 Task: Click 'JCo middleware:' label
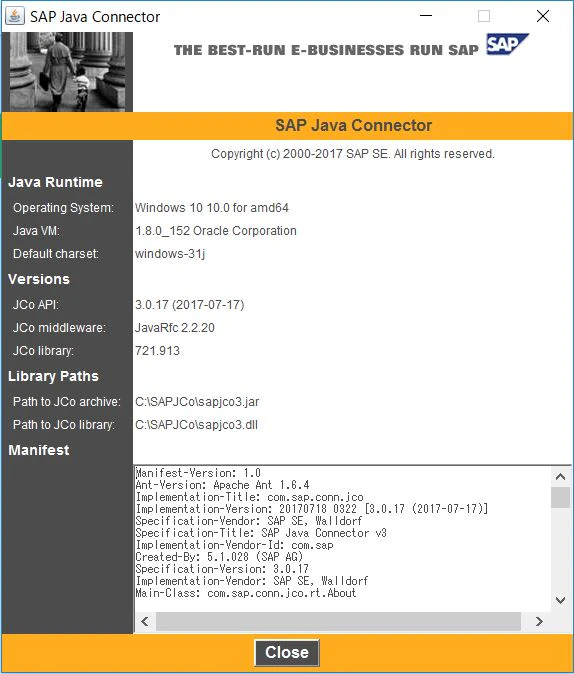[59, 328]
